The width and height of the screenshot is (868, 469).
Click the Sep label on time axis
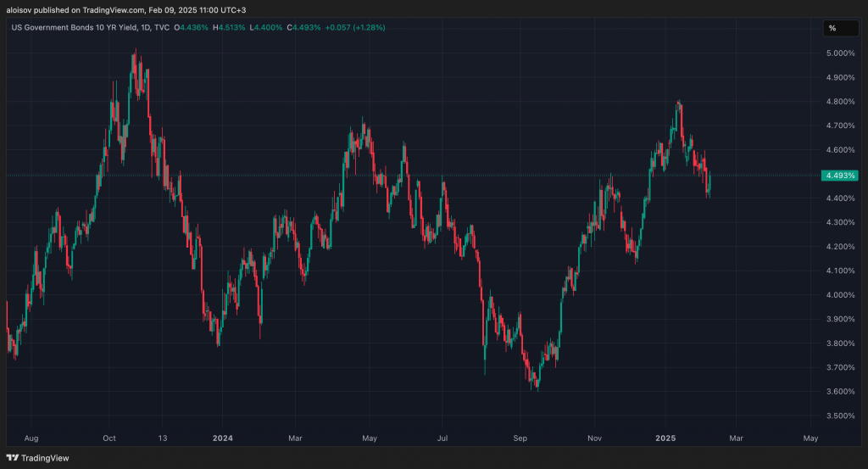click(520, 438)
